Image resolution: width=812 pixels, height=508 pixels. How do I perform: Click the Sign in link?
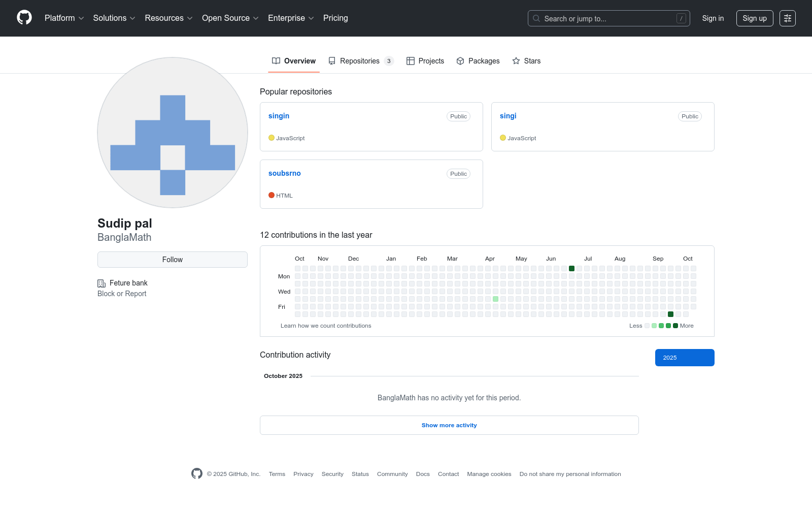(713, 18)
